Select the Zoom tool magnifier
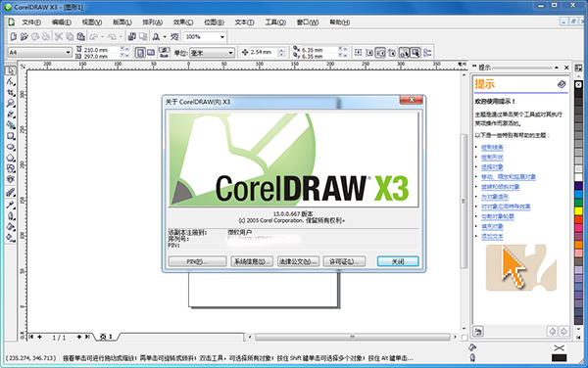Image resolution: width=588 pixels, height=368 pixels. pyautogui.click(x=11, y=104)
